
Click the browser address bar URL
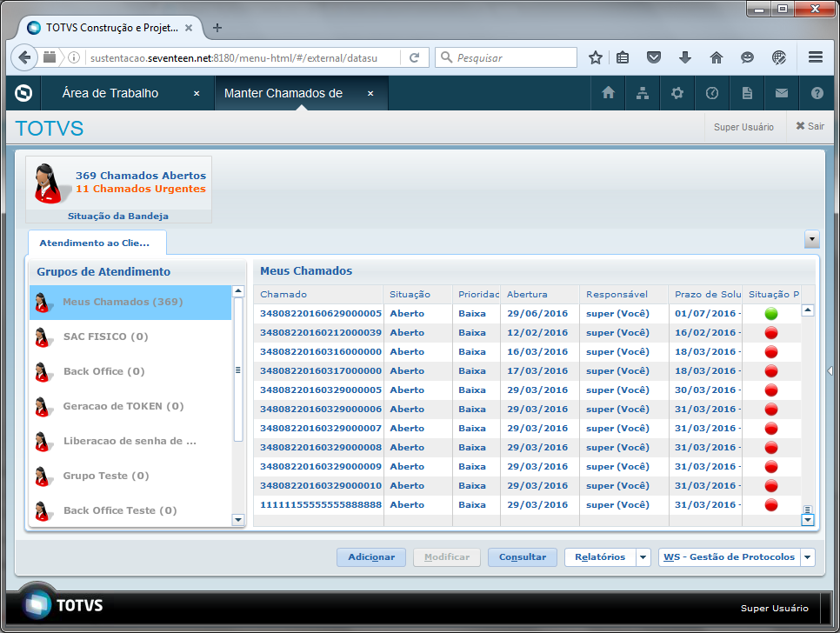[x=234, y=58]
